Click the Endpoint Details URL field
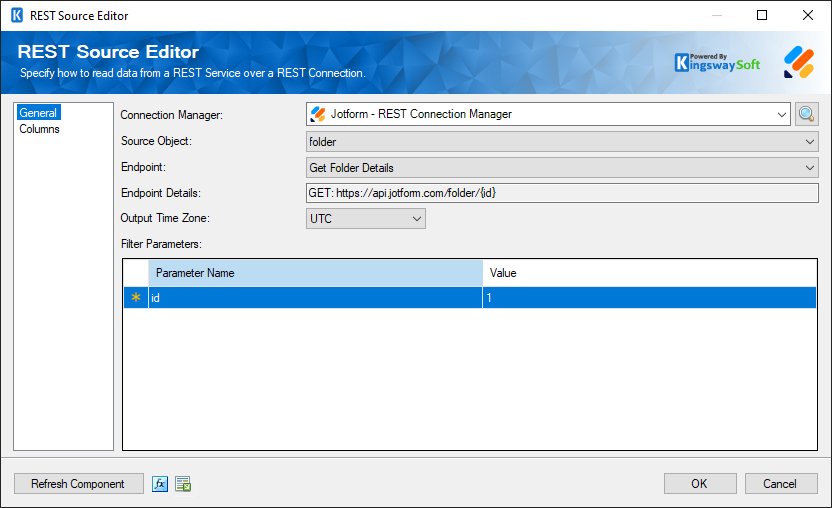 pyautogui.click(x=562, y=193)
